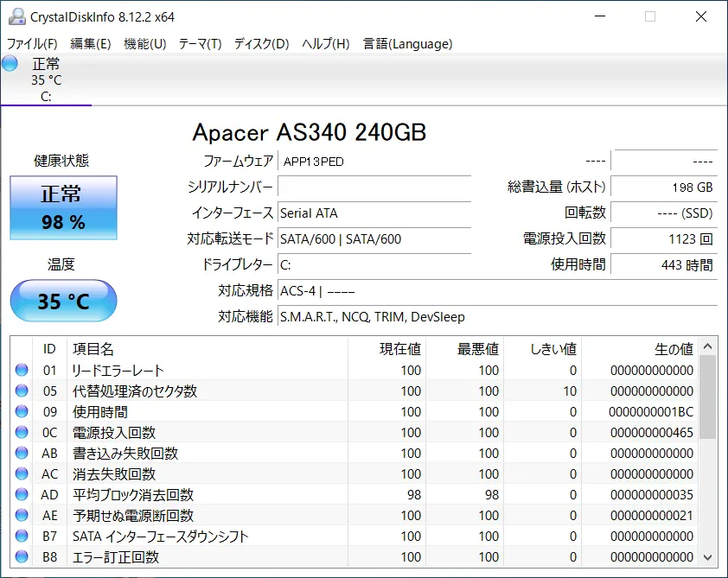Click raw value 0000000001BC in 使用時間 row
Viewport: 728px width, 578px height.
pyautogui.click(x=651, y=412)
